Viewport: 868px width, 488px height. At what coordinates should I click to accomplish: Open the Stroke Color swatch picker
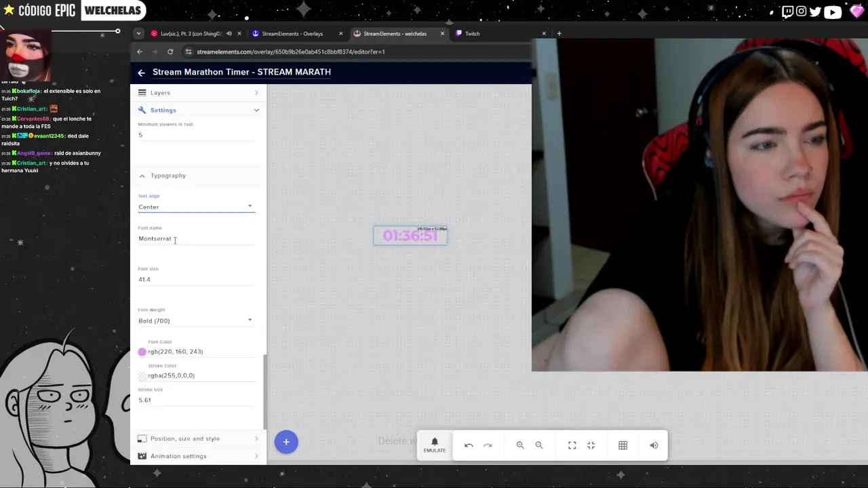[x=142, y=375]
